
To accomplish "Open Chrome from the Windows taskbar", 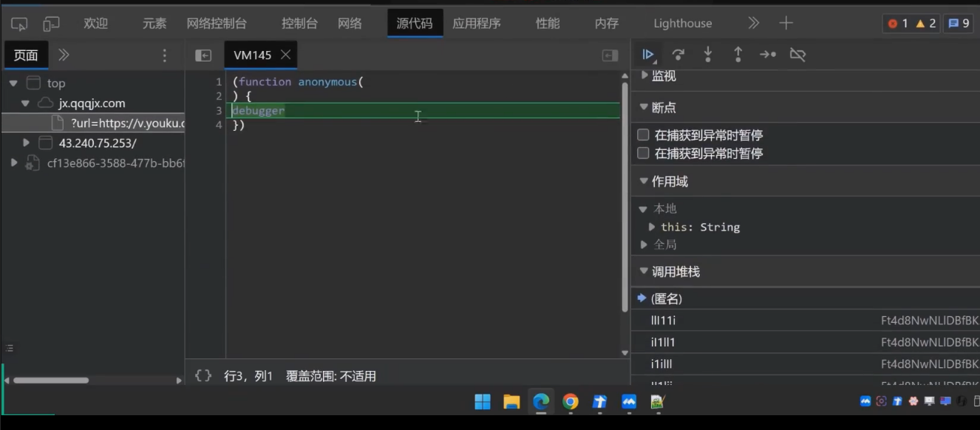I will 570,401.
